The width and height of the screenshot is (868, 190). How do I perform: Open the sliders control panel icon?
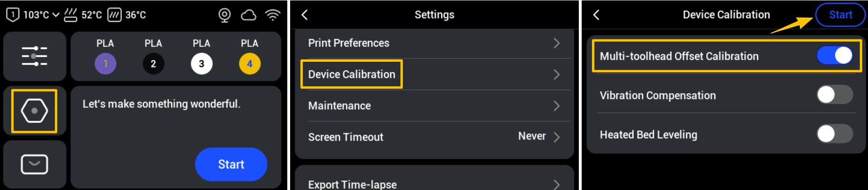34,56
